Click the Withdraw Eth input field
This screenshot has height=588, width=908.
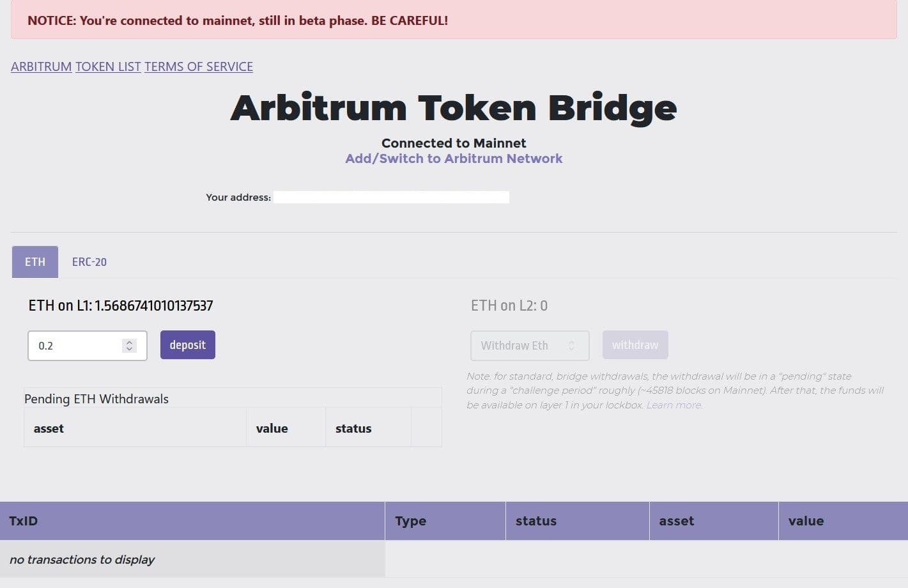518,346
